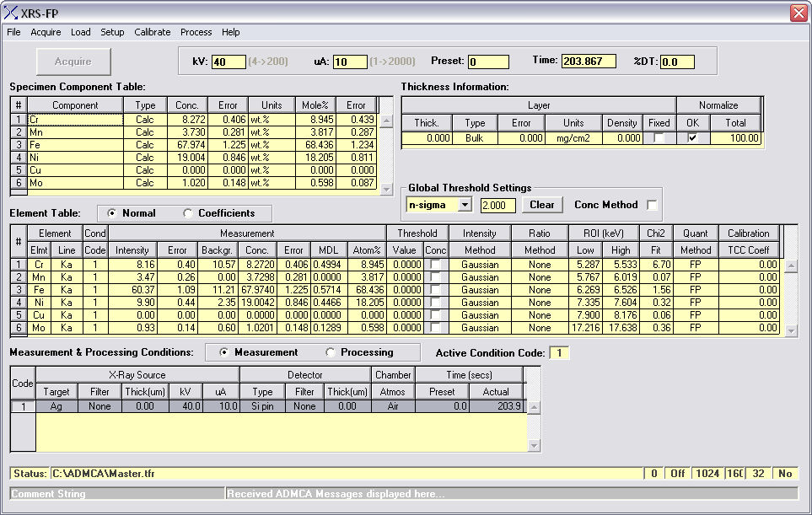Click the Clear button in Global Threshold Settings
812x515 pixels.
tap(541, 205)
